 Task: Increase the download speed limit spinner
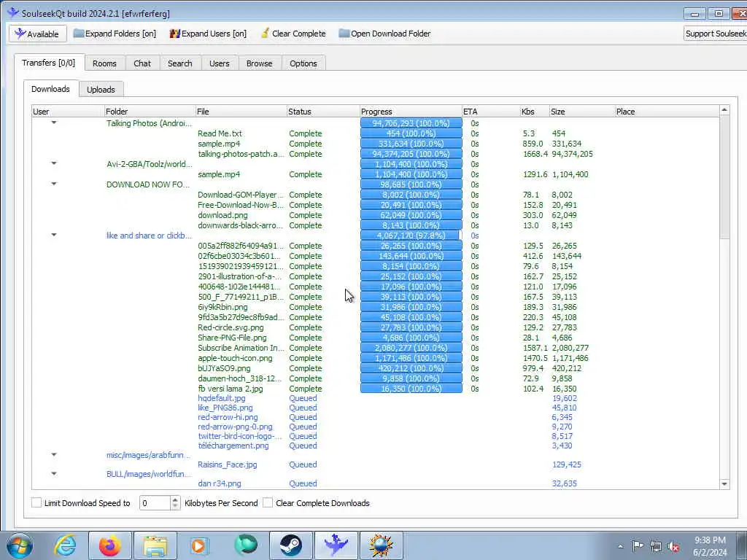pos(175,499)
